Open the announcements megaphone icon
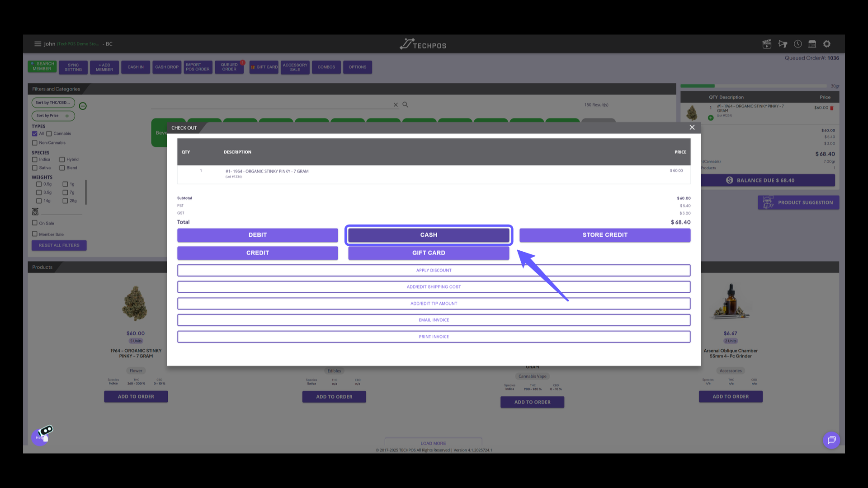868x488 pixels. coord(783,44)
